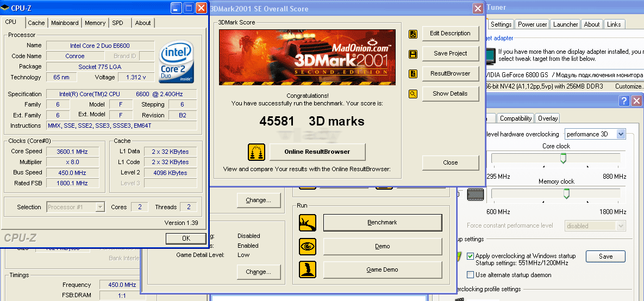Click the lower Change... button near Game Detail Level

(x=258, y=272)
